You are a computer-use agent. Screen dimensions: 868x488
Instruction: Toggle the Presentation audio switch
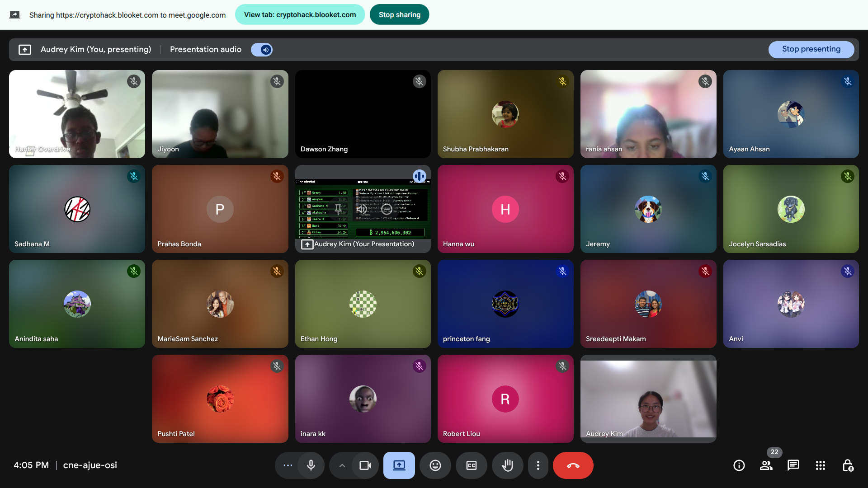click(262, 50)
